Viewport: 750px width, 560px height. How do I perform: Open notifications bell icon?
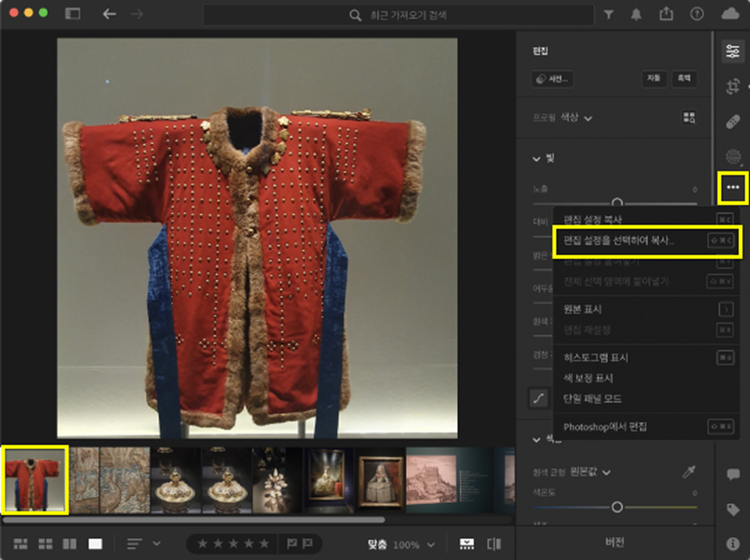[637, 15]
